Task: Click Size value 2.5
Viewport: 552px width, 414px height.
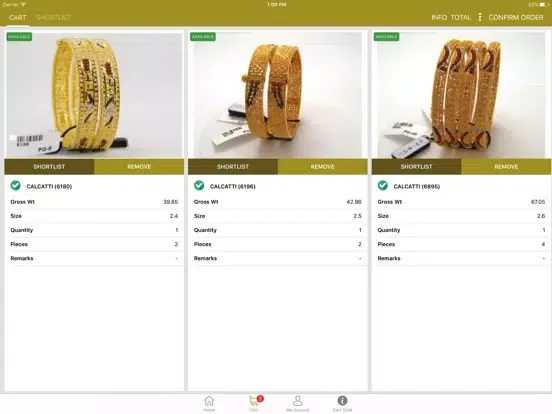Action: 357,216
